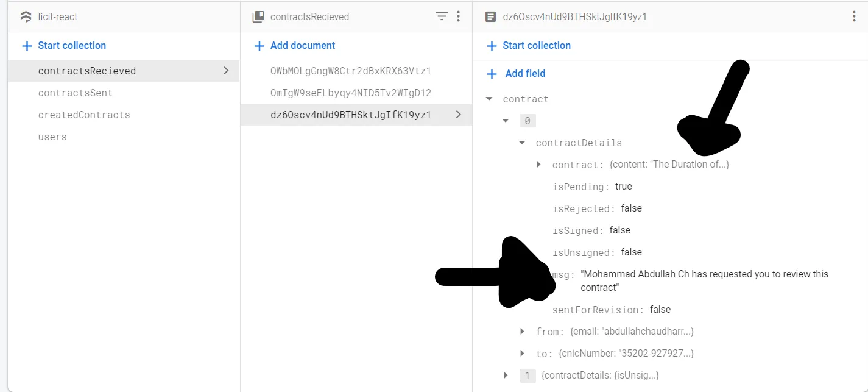Screen dimensions: 868x392
Task: Click the chevron on the selected document row
Action: tap(458, 115)
